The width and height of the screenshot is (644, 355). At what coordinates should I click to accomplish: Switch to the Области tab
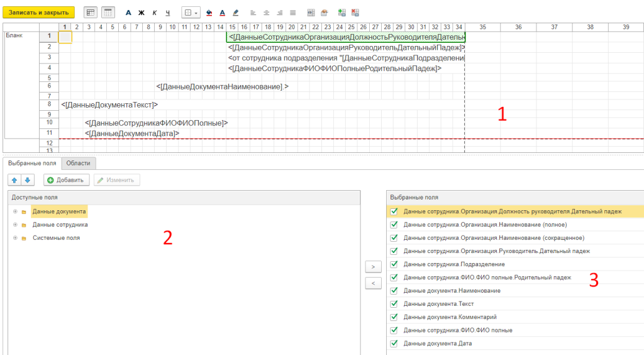(x=79, y=163)
